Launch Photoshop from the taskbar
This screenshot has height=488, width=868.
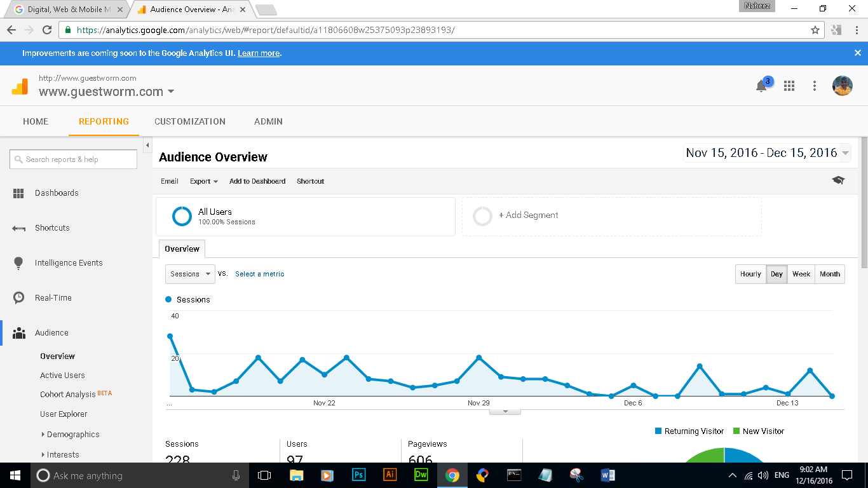[x=359, y=475]
